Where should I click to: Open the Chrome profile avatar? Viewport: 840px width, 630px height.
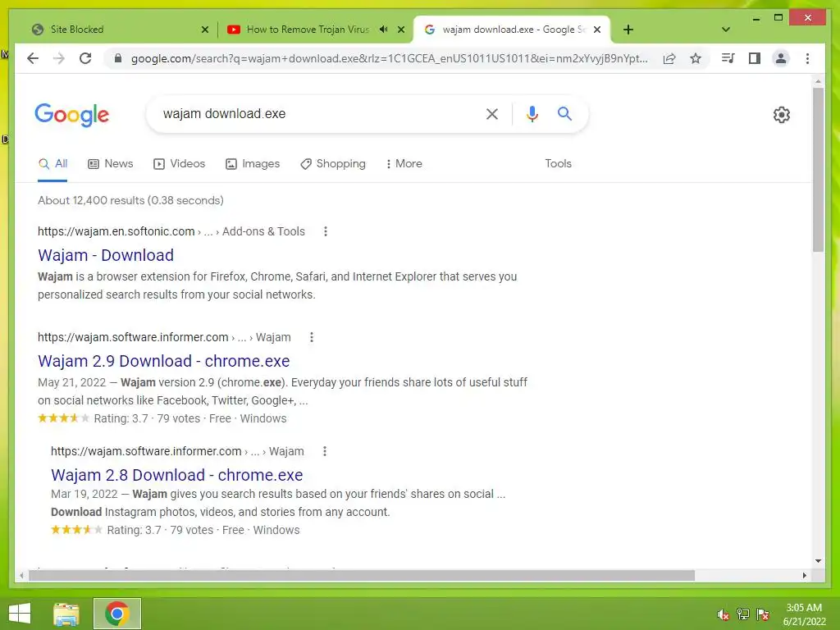click(781, 58)
